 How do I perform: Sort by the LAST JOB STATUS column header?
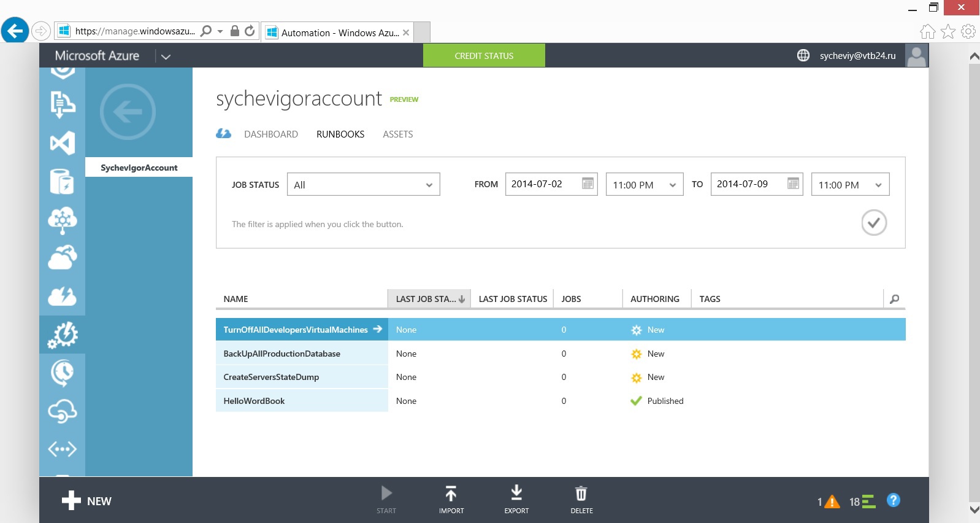(x=513, y=299)
